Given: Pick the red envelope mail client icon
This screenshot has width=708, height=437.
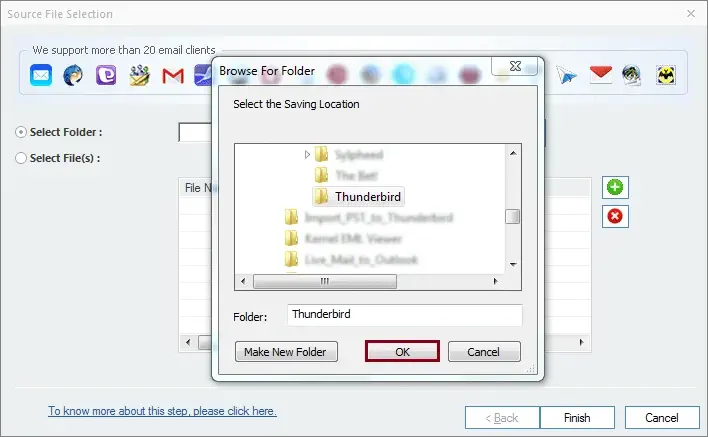Looking at the screenshot, I should pyautogui.click(x=601, y=74).
